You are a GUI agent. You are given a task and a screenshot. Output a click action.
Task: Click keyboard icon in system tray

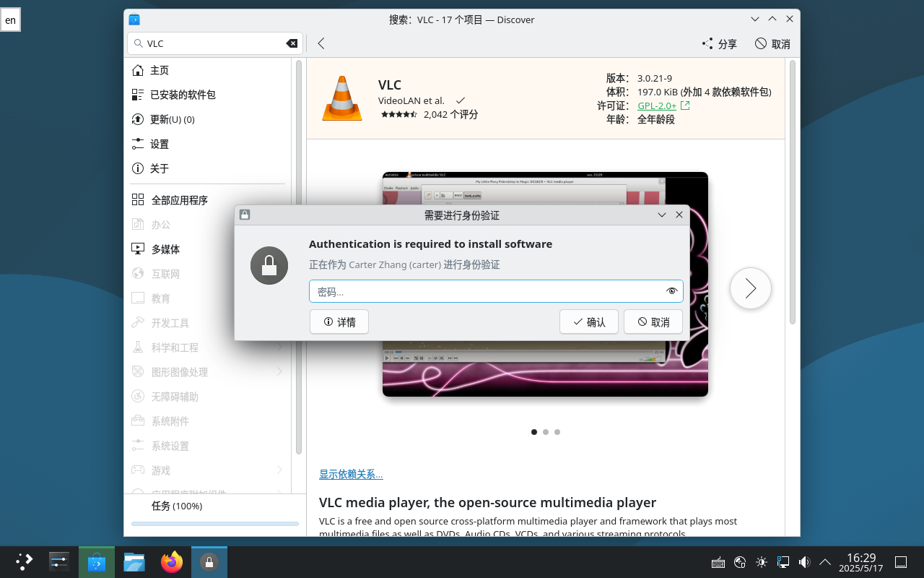click(718, 562)
